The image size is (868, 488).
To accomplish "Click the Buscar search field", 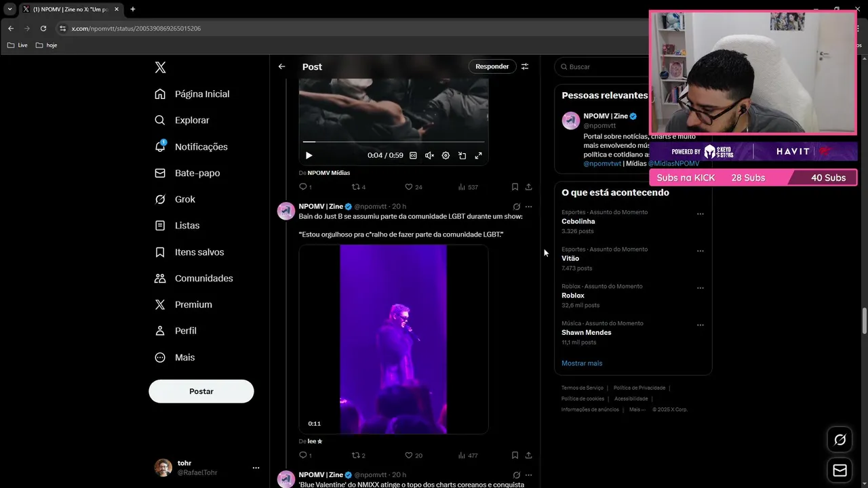I will (602, 66).
